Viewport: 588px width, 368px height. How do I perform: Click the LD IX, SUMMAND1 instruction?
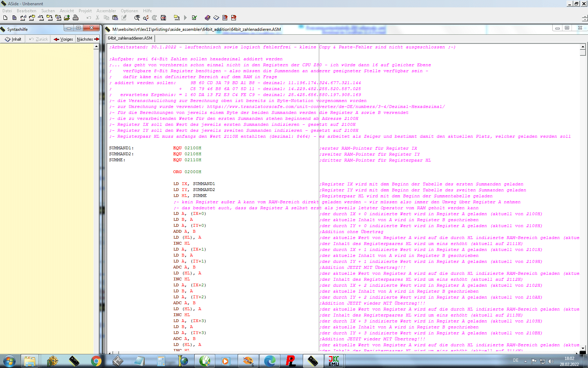(x=194, y=184)
